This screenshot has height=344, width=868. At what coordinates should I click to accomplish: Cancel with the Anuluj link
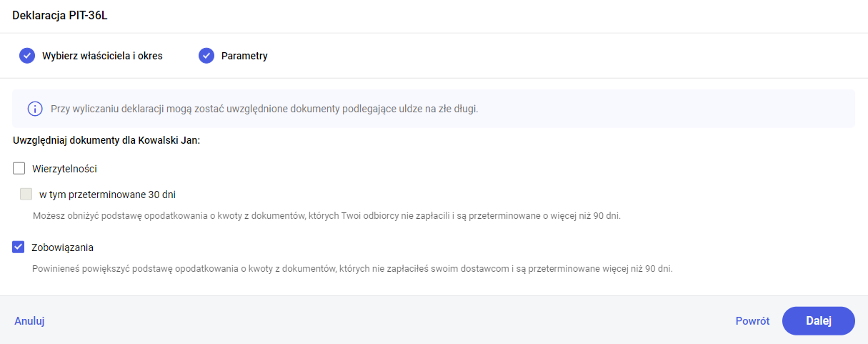click(29, 321)
